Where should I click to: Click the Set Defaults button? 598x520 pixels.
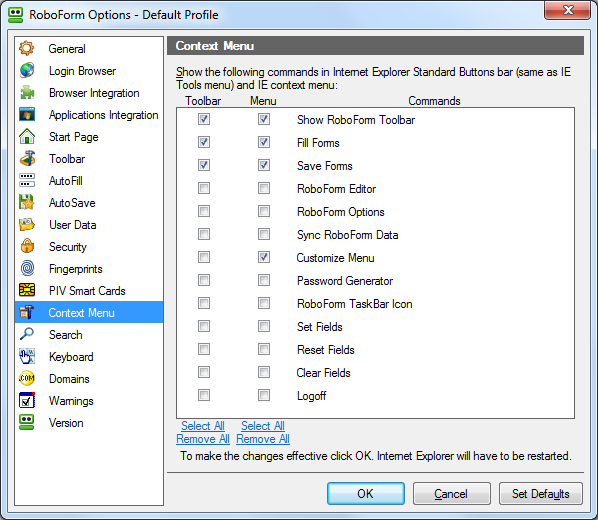click(x=540, y=494)
